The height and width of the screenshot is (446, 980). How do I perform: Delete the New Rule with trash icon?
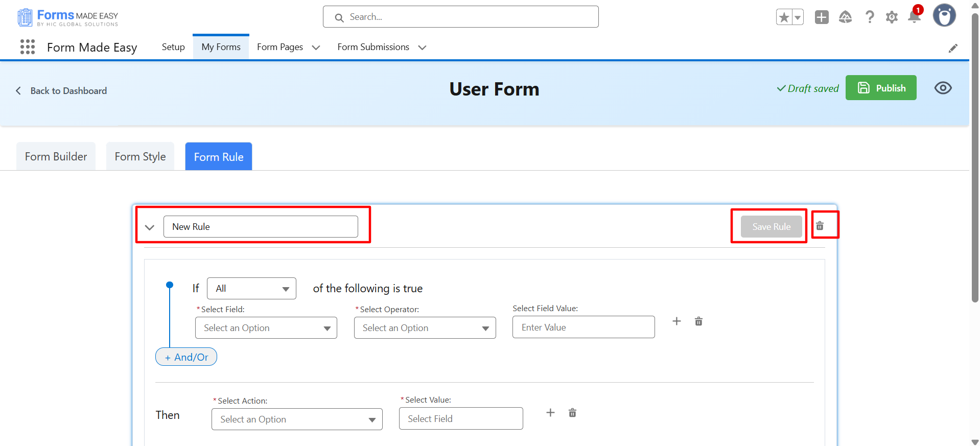pyautogui.click(x=820, y=226)
